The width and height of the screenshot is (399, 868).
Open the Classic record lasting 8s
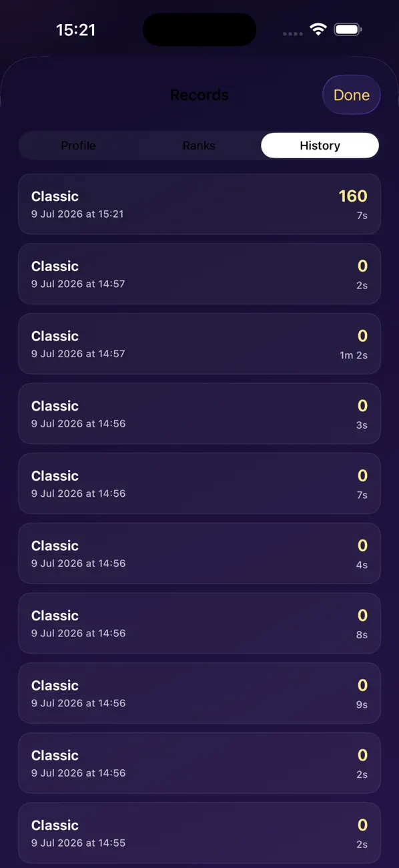199,624
